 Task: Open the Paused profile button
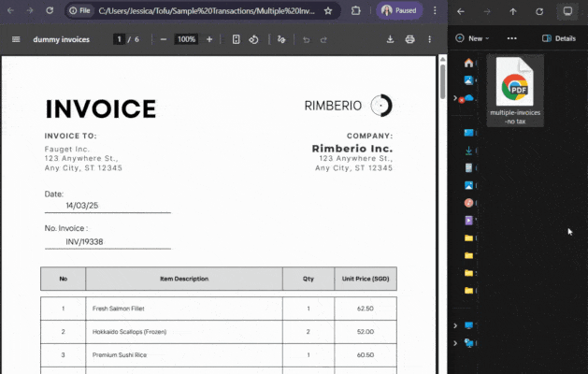(399, 10)
